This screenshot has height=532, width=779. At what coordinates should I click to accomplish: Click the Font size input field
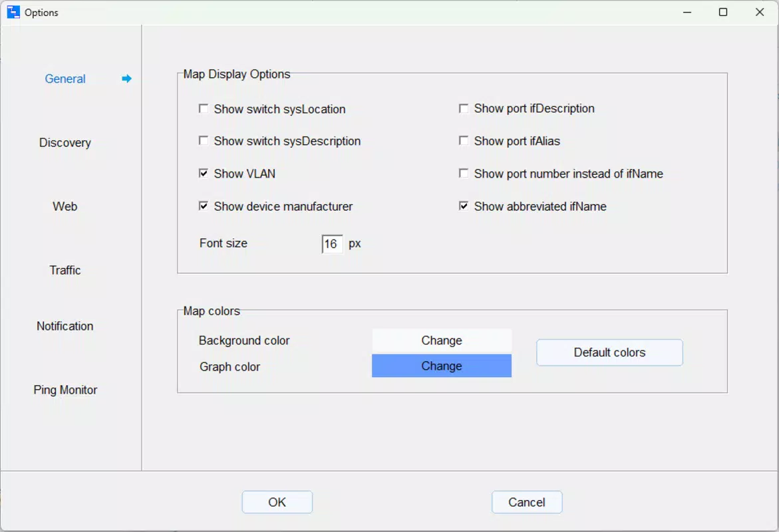pyautogui.click(x=333, y=244)
